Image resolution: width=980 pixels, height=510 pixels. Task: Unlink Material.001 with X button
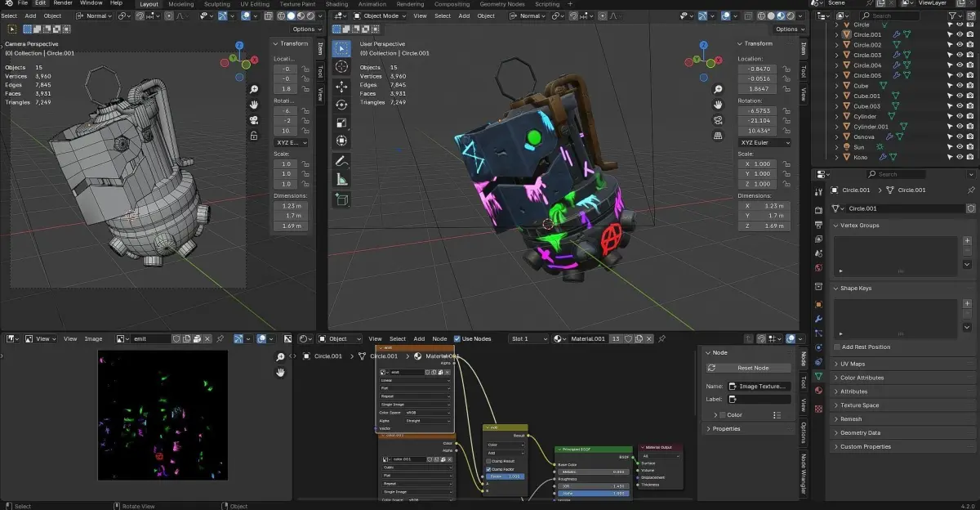coord(650,338)
